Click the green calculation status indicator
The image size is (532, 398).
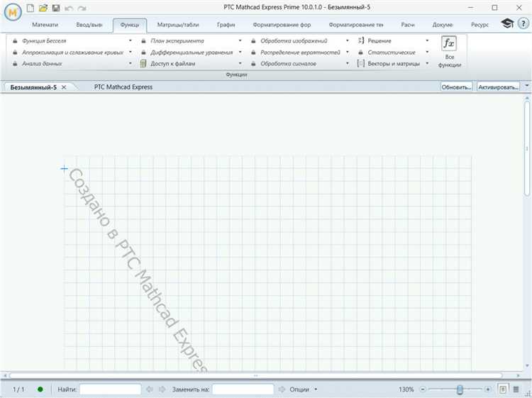click(x=40, y=389)
